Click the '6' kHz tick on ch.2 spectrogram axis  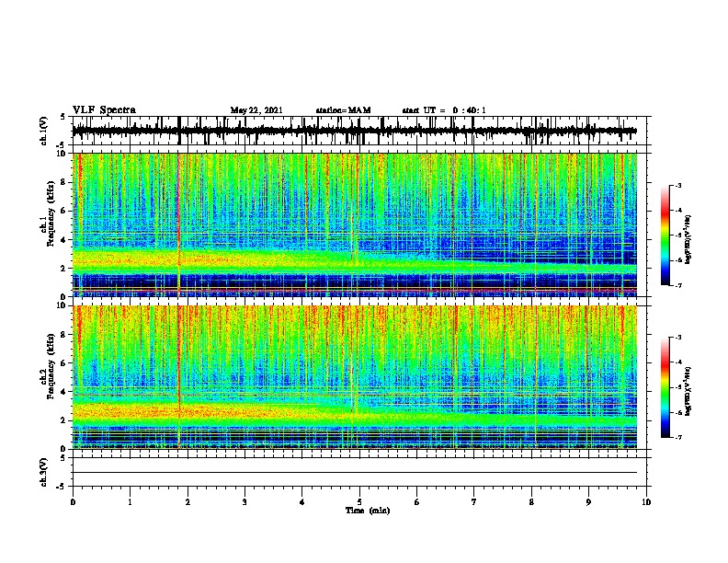(x=63, y=363)
